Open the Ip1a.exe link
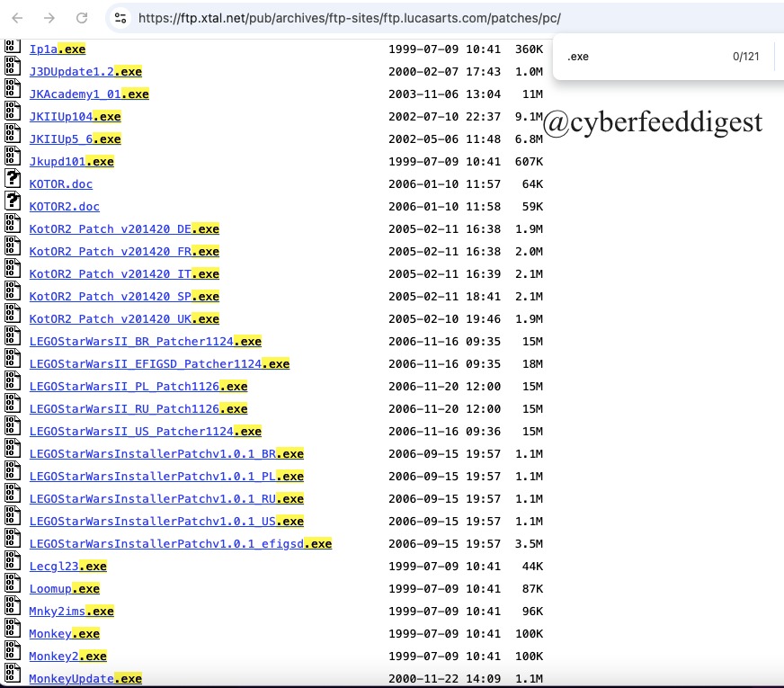784x688 pixels. pyautogui.click(x=58, y=49)
